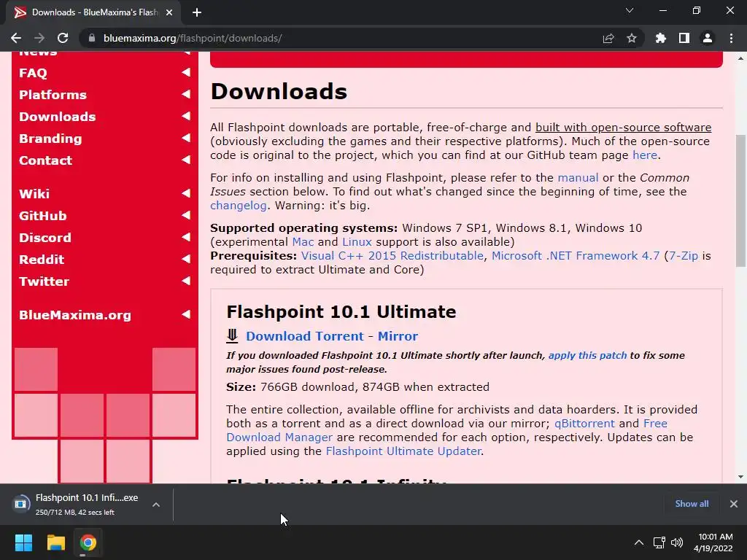This screenshot has width=747, height=560.
Task: Close the Downloads - BlueMaxima's Flashpoint tab
Action: 169,12
